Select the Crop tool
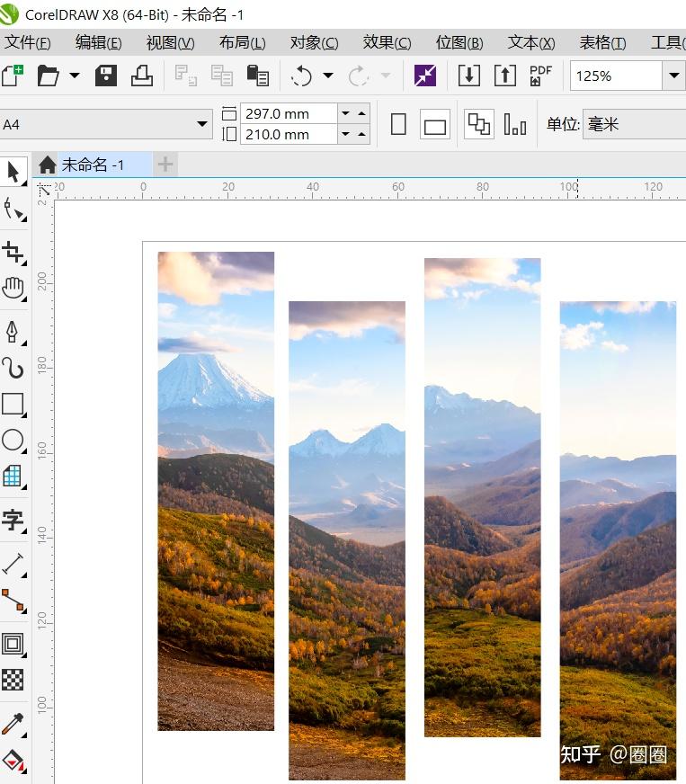 click(13, 252)
